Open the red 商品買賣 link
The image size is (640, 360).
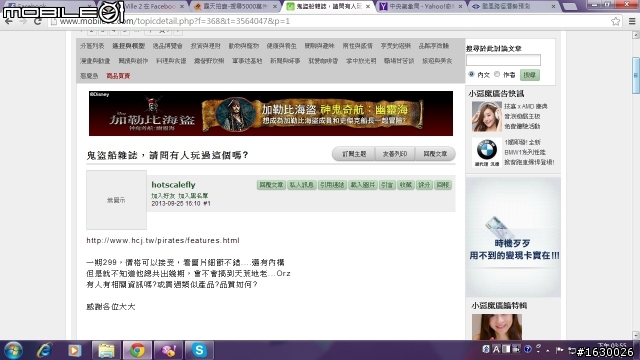(x=118, y=76)
